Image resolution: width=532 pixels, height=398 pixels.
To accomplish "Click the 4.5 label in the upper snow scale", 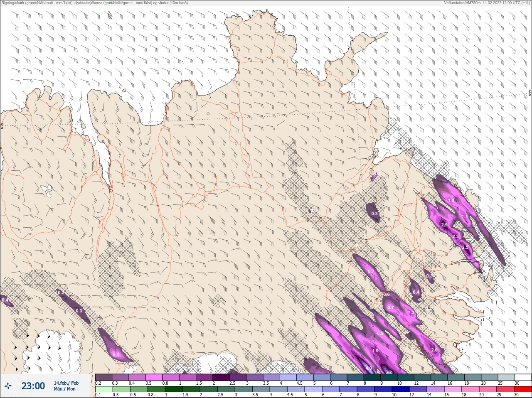I will 299,383.
